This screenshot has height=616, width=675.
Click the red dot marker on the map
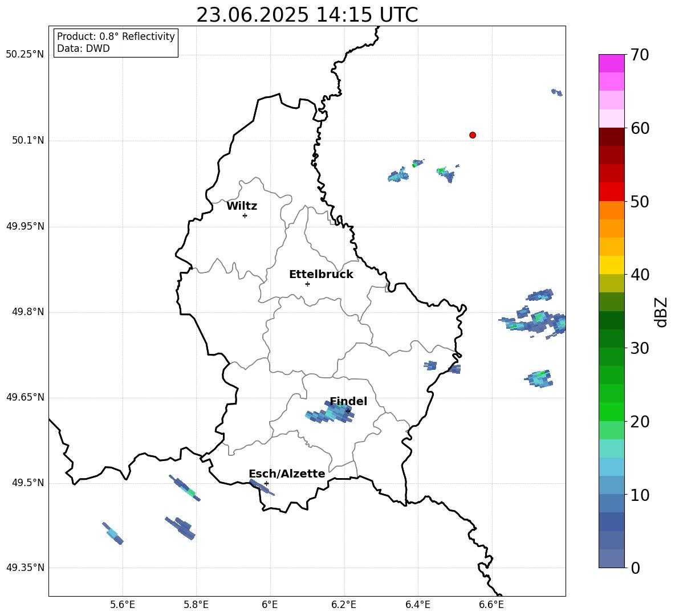point(472,135)
